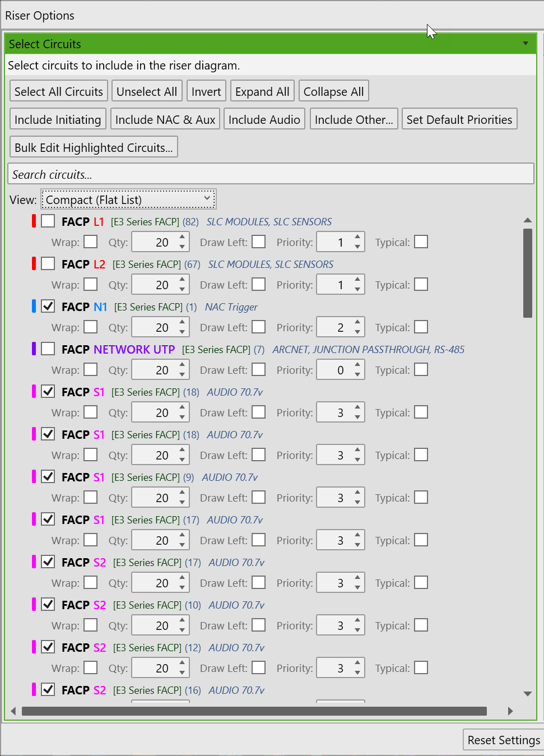The height and width of the screenshot is (756, 544).
Task: Open the Include Other... dialog
Action: tap(354, 119)
